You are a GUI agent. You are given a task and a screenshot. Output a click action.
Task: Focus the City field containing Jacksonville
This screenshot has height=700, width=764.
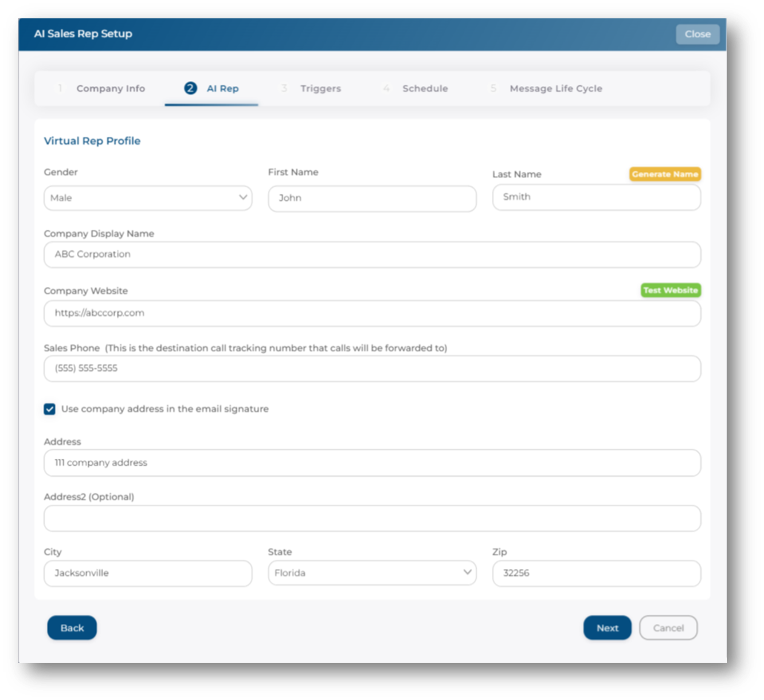(148, 573)
